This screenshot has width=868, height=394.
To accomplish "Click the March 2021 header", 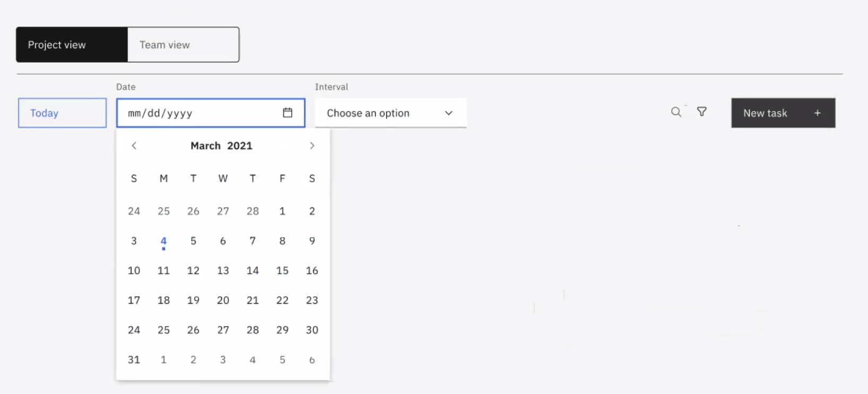I will 221,145.
